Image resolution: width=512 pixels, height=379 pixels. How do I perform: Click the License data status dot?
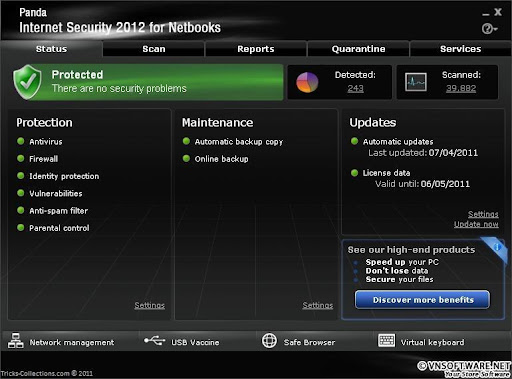tap(354, 173)
